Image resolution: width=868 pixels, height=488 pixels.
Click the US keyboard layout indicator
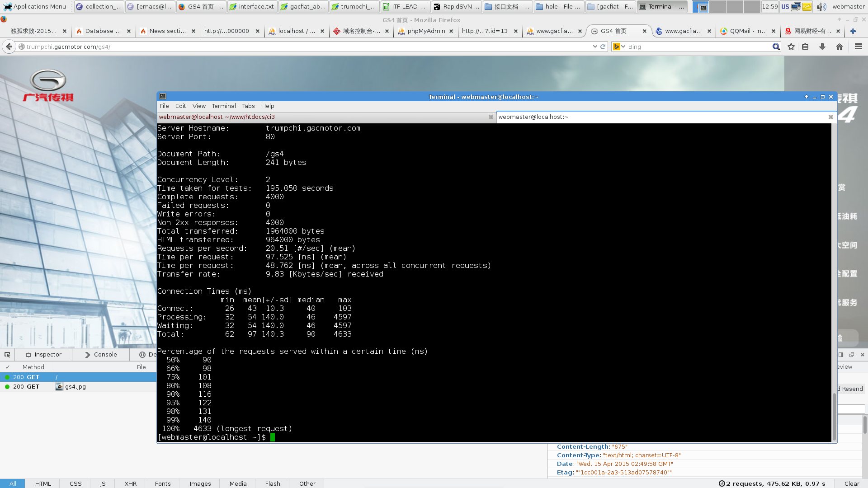click(x=785, y=7)
